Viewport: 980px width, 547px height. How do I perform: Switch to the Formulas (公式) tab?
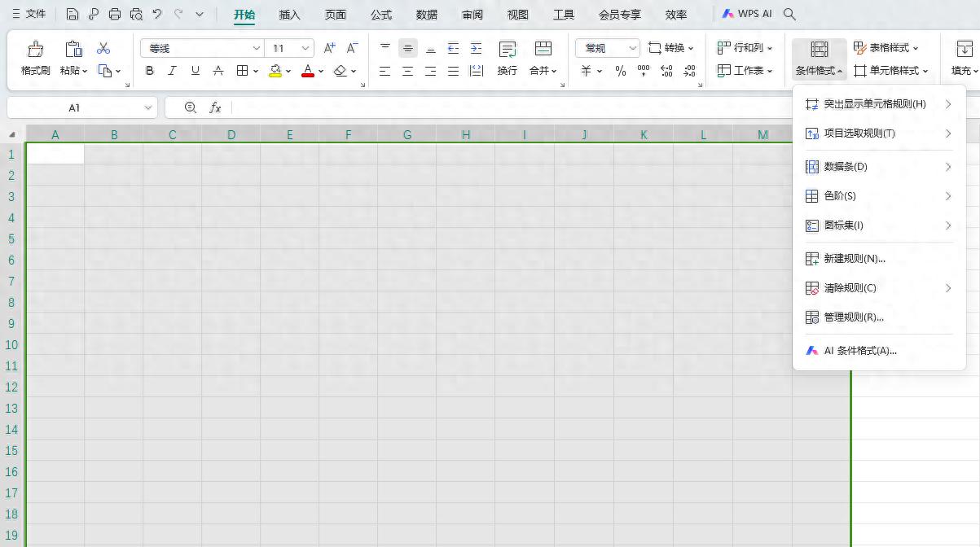[x=380, y=15]
